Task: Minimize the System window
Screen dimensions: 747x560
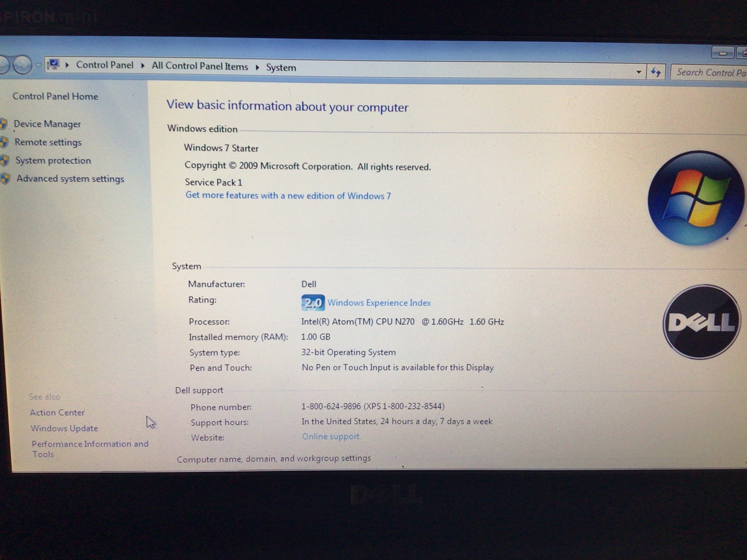Action: pos(723,52)
